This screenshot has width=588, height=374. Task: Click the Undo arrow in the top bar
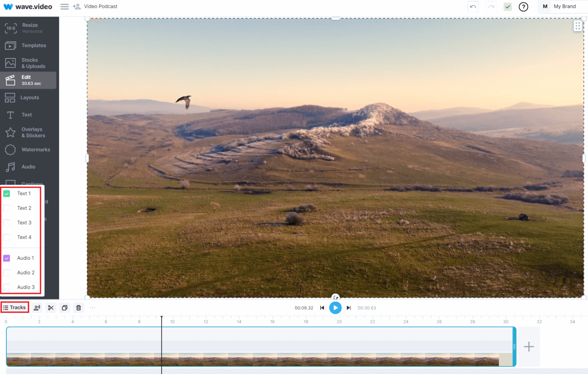473,7
